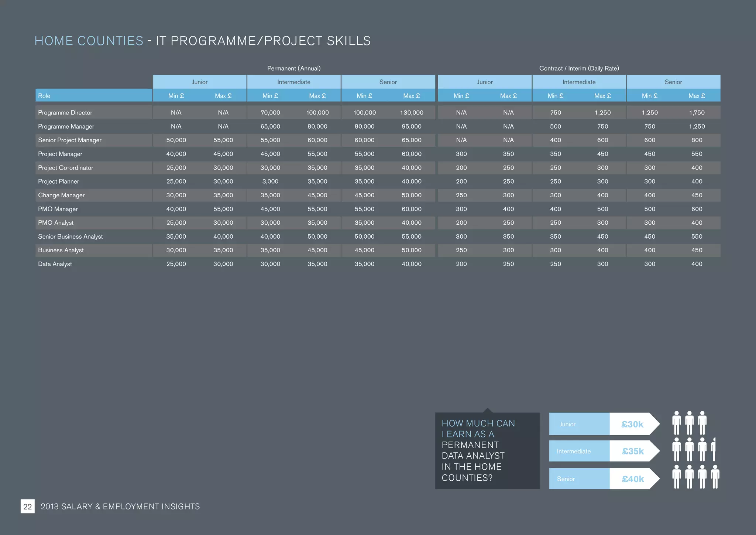The height and width of the screenshot is (535, 756).
Task: Click the 3,000 Project Planner intermediate minimum
Action: (270, 181)
